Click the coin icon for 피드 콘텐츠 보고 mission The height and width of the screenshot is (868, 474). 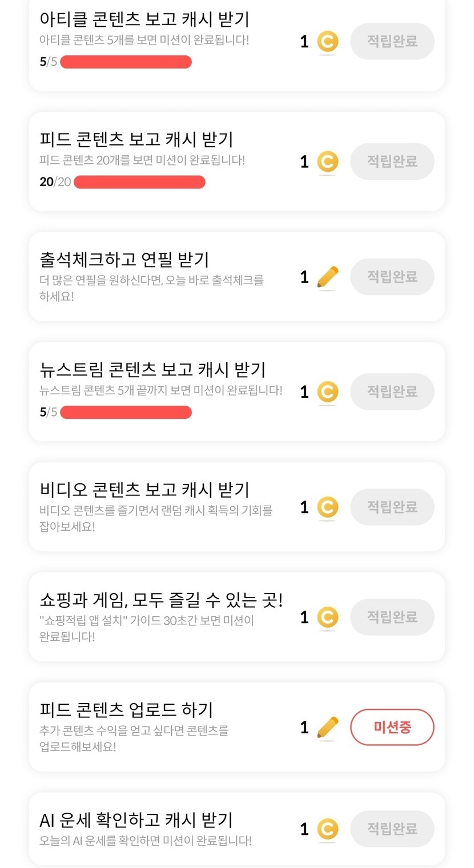click(327, 162)
